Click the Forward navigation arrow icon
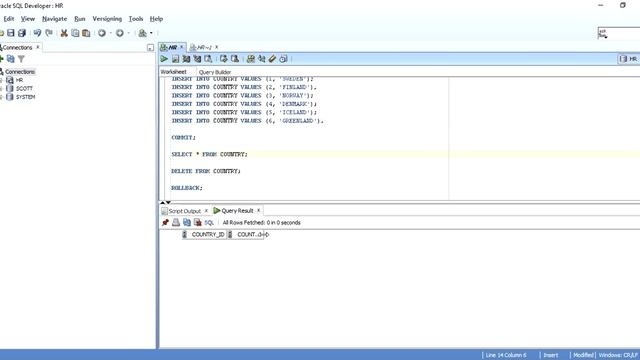The image size is (640, 360). (x=120, y=33)
